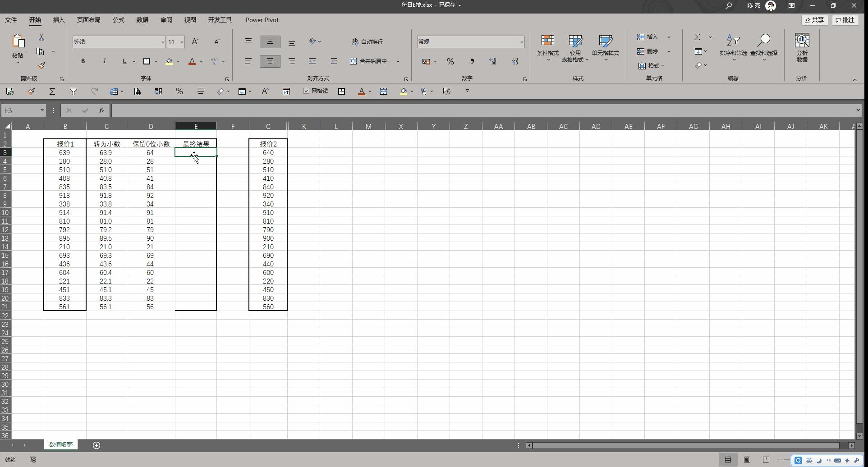Image resolution: width=868 pixels, height=467 pixels.
Task: Select the Italic formatting icon
Action: click(104, 61)
